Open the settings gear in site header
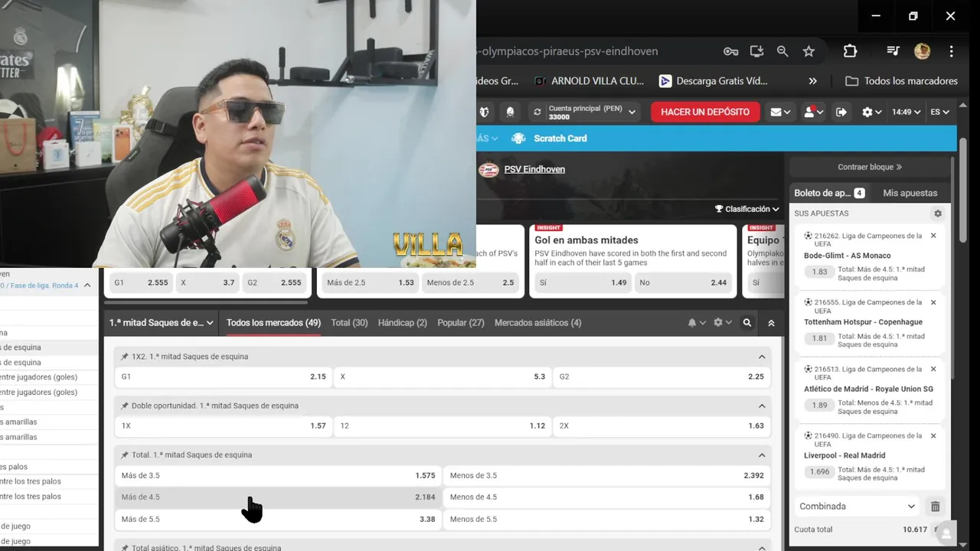 tap(871, 112)
